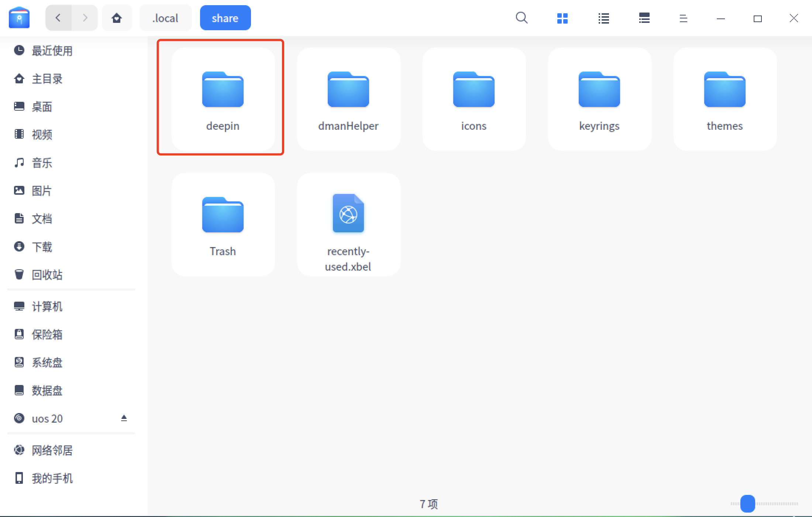The width and height of the screenshot is (812, 517).
Task: Click the house icon beside 主目录
Action: 19,78
